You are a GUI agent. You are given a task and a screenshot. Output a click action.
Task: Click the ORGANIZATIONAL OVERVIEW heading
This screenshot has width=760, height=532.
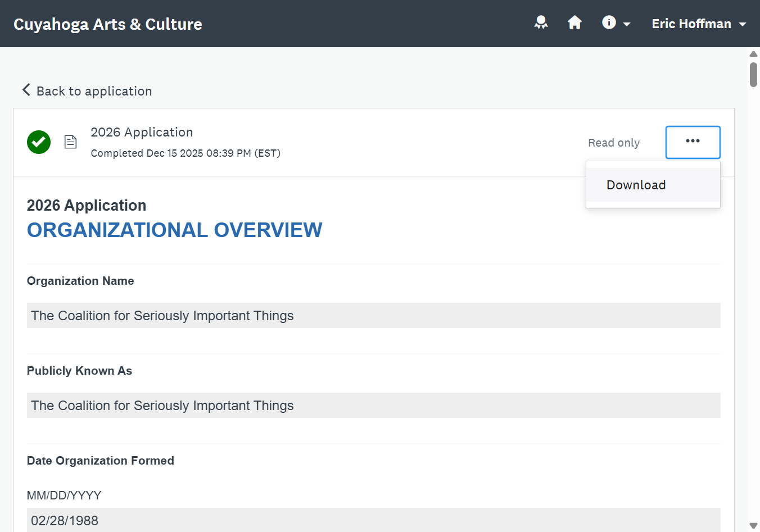point(175,230)
